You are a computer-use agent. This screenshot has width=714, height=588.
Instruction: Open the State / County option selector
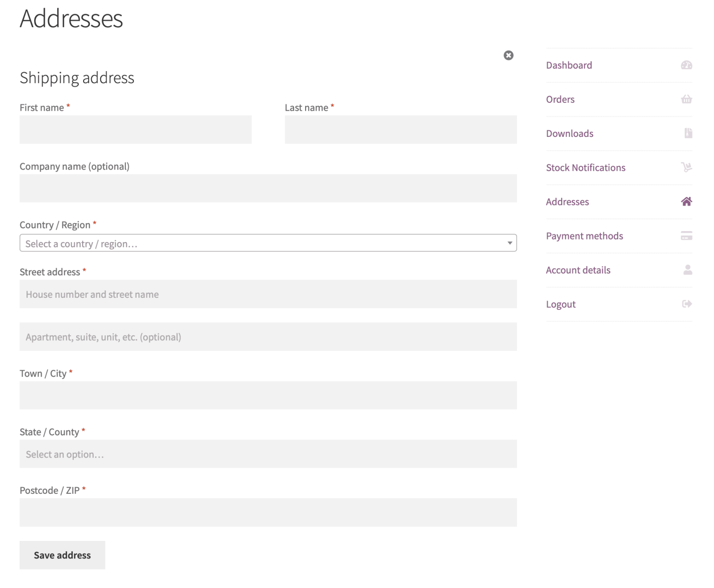click(268, 454)
